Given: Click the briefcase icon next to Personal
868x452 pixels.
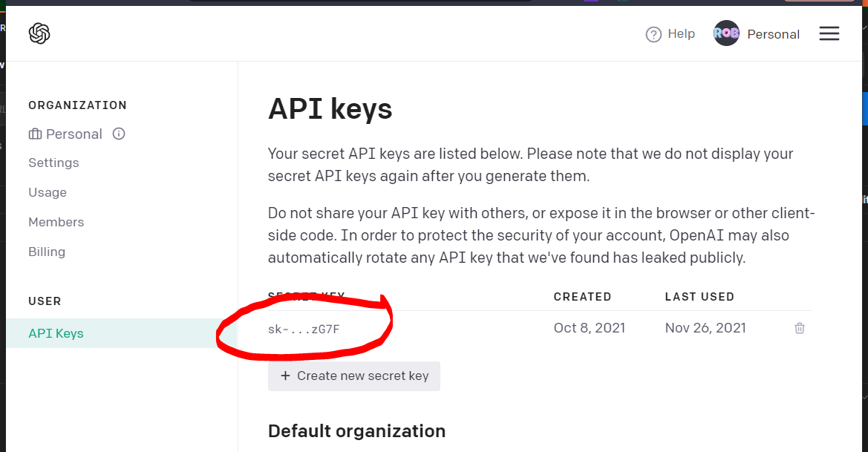Looking at the screenshot, I should pos(35,134).
